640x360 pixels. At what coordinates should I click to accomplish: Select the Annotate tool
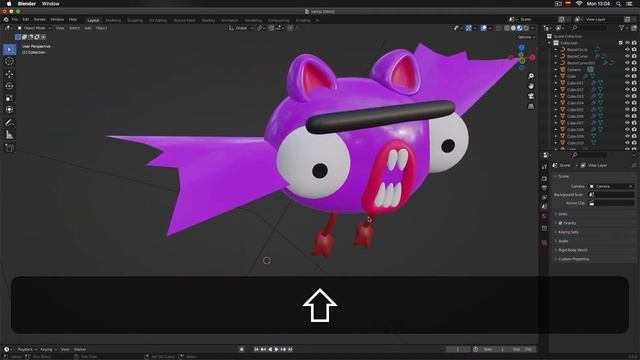tap(9, 122)
